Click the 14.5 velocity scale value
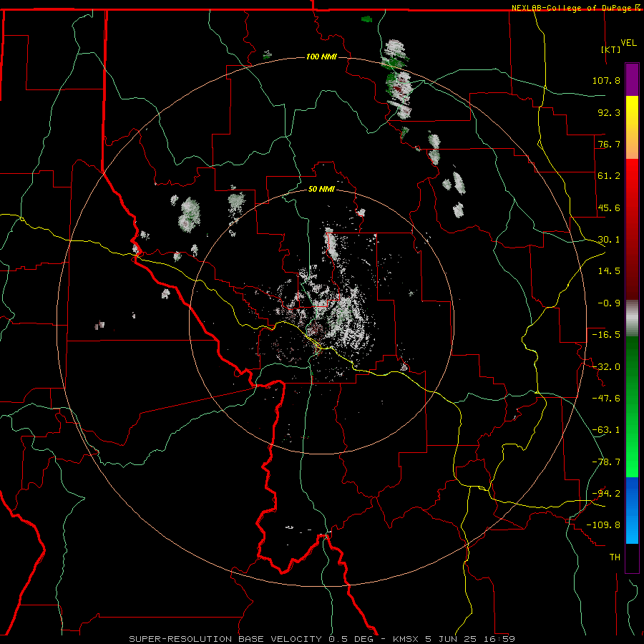The image size is (644, 644). (x=609, y=271)
